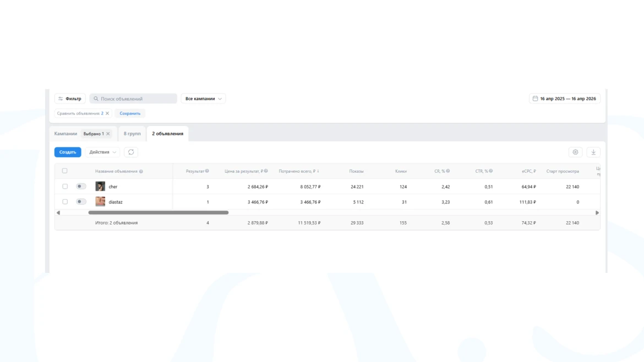Show the help tooltip for 'Результат'
The width and height of the screenshot is (644, 362).
pos(207,171)
